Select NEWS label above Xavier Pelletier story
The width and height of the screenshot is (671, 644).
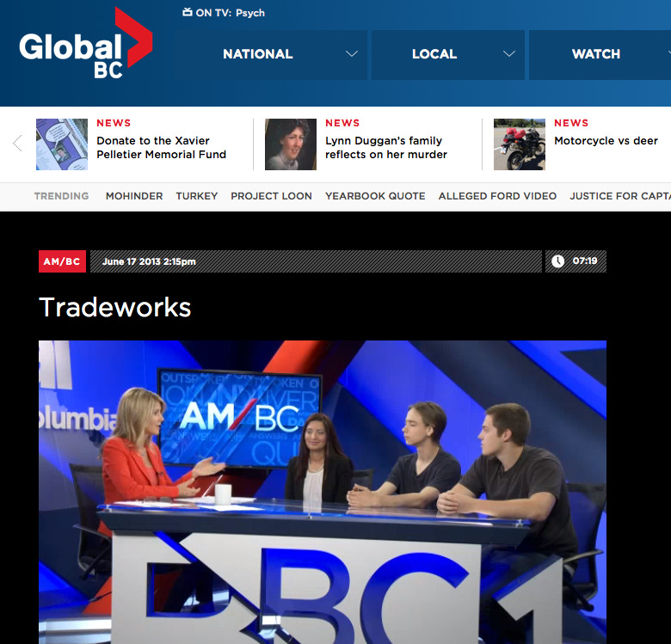(114, 123)
